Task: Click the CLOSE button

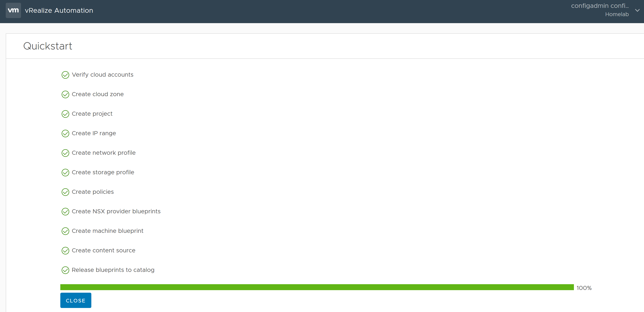Action: pos(76,301)
